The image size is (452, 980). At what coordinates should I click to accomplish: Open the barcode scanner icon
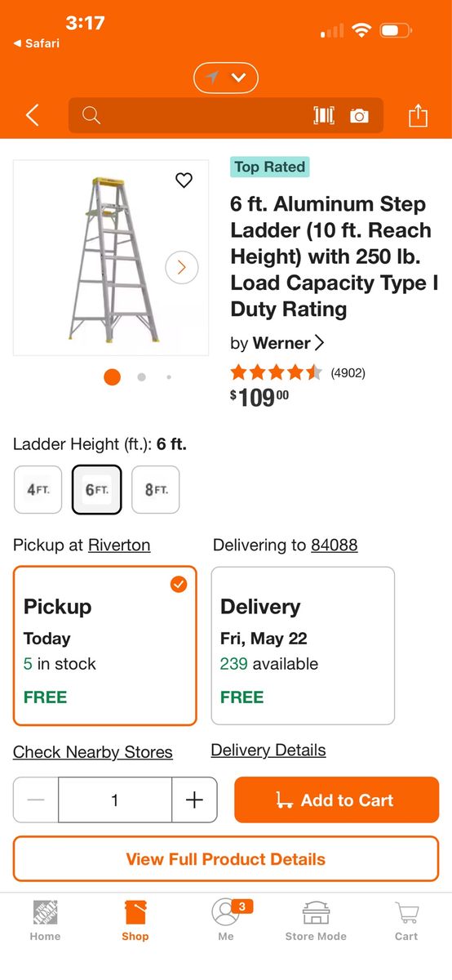(x=324, y=115)
